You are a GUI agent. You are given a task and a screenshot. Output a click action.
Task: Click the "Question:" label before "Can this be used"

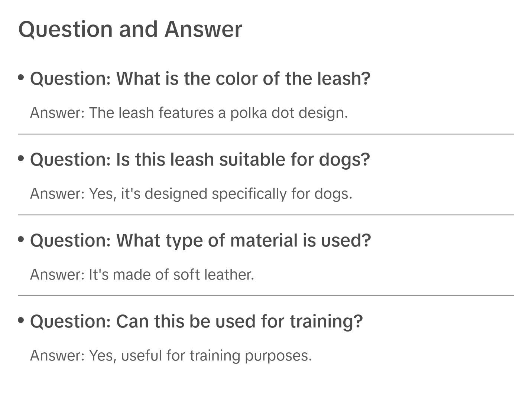point(71,322)
